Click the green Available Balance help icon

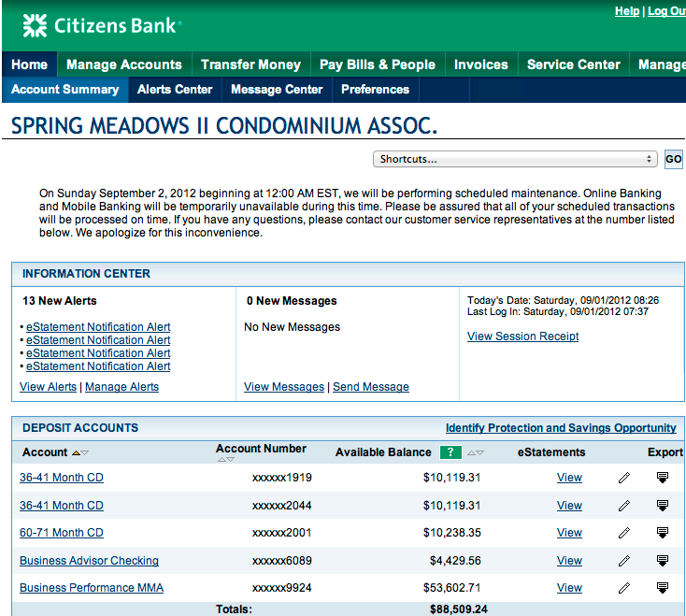pyautogui.click(x=450, y=452)
